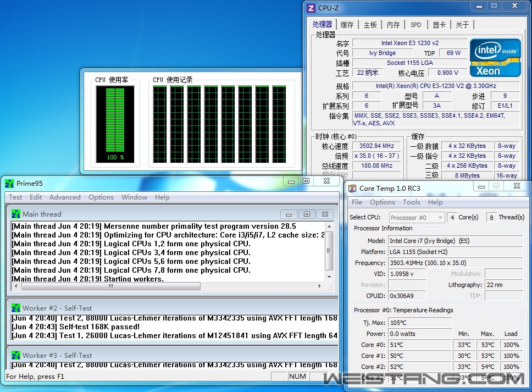
Task: Select the 处理器 tab in CPU-Z
Action: coord(322,24)
